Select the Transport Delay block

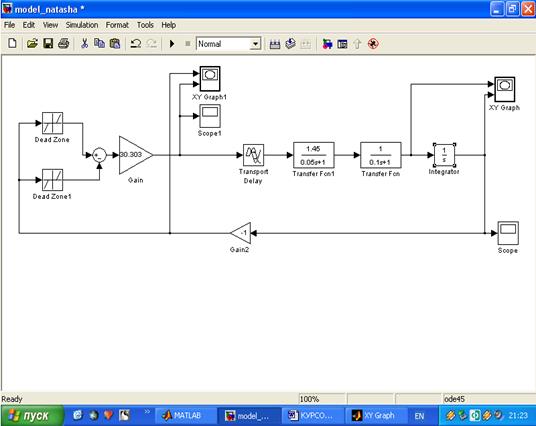tap(253, 155)
